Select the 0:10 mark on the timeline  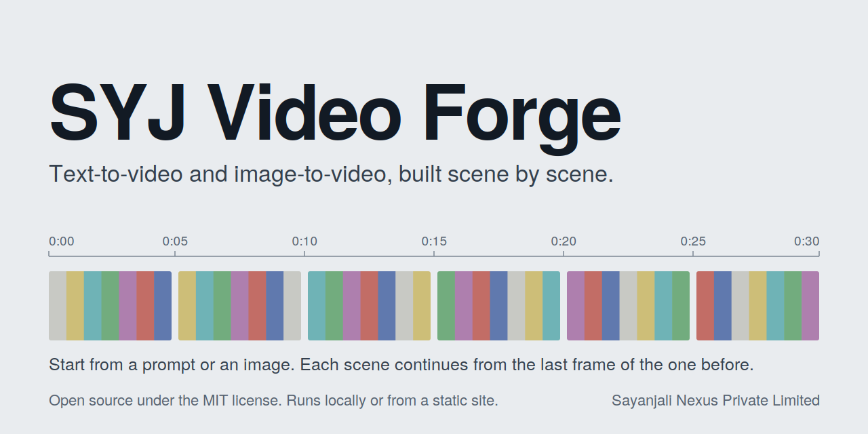(304, 241)
